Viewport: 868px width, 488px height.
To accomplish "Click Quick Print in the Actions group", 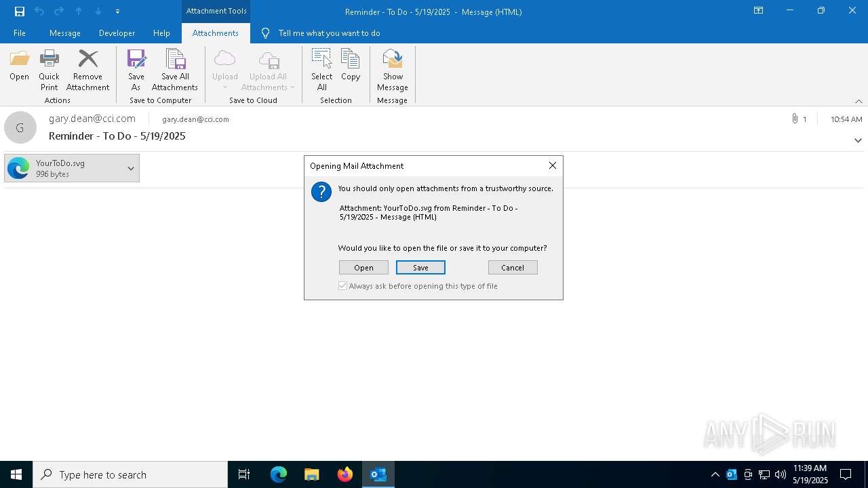I will [49, 70].
